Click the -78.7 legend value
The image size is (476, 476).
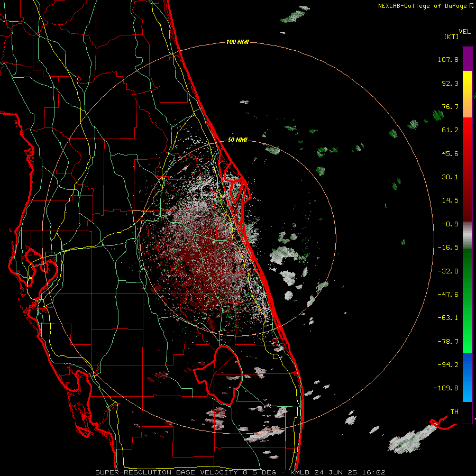click(448, 342)
